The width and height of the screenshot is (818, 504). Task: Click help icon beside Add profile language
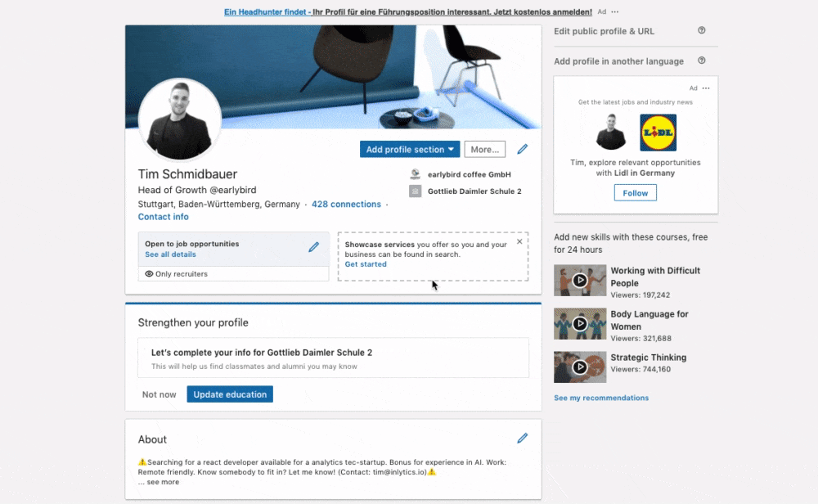(702, 61)
